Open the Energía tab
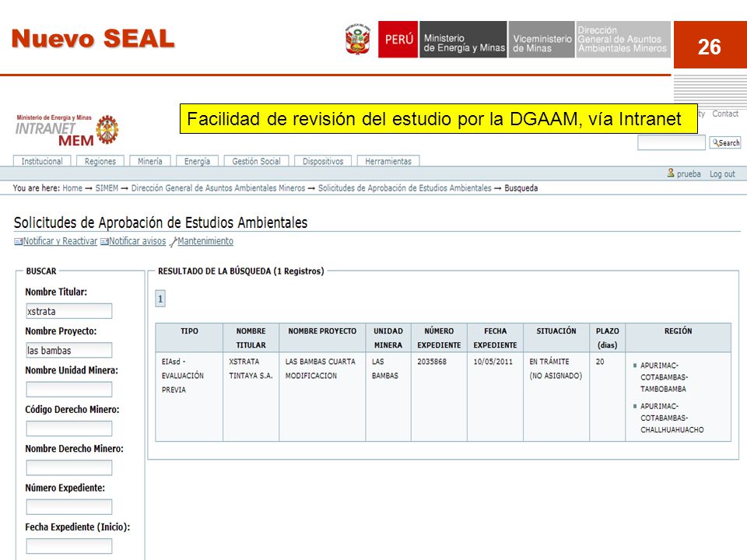 tap(197, 161)
